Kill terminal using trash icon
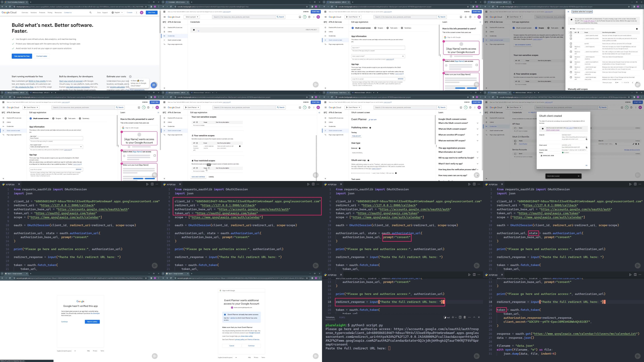This screenshot has height=362, width=644. tap(465, 317)
